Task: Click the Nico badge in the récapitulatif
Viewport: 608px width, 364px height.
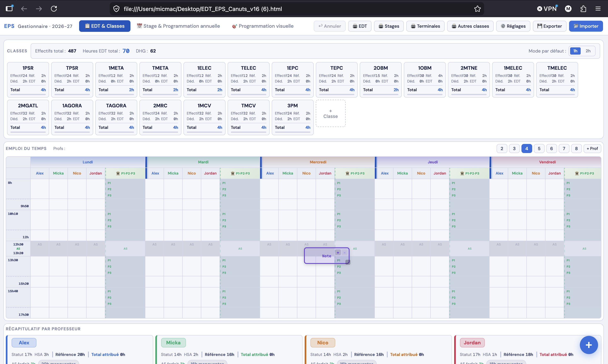Action: (x=323, y=342)
